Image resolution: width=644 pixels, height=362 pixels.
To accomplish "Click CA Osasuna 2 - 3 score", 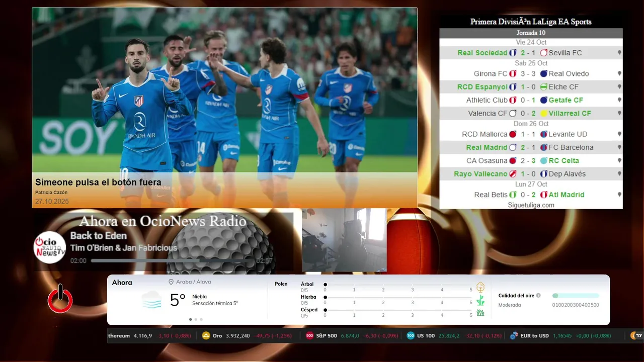I will coord(528,161).
